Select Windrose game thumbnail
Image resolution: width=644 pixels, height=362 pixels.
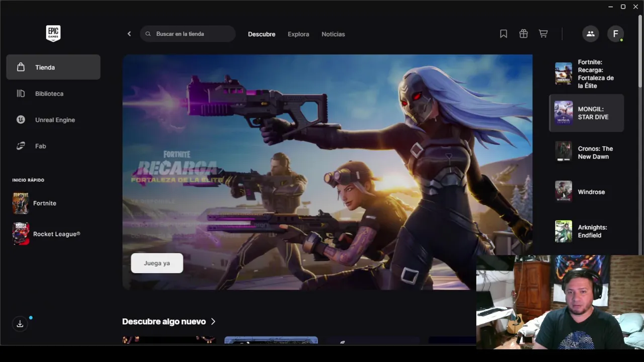(x=563, y=192)
